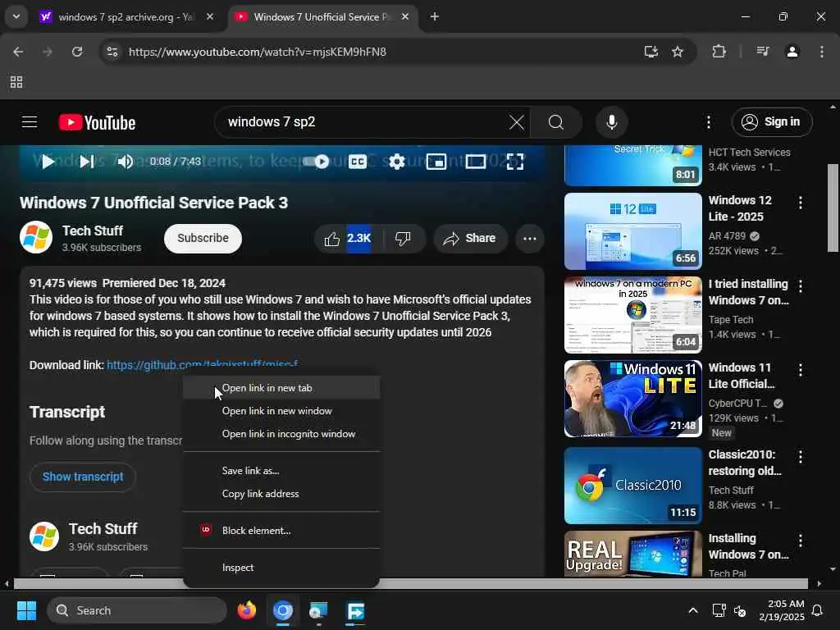Choose Open link in new window
The image size is (840, 630).
click(x=281, y=411)
